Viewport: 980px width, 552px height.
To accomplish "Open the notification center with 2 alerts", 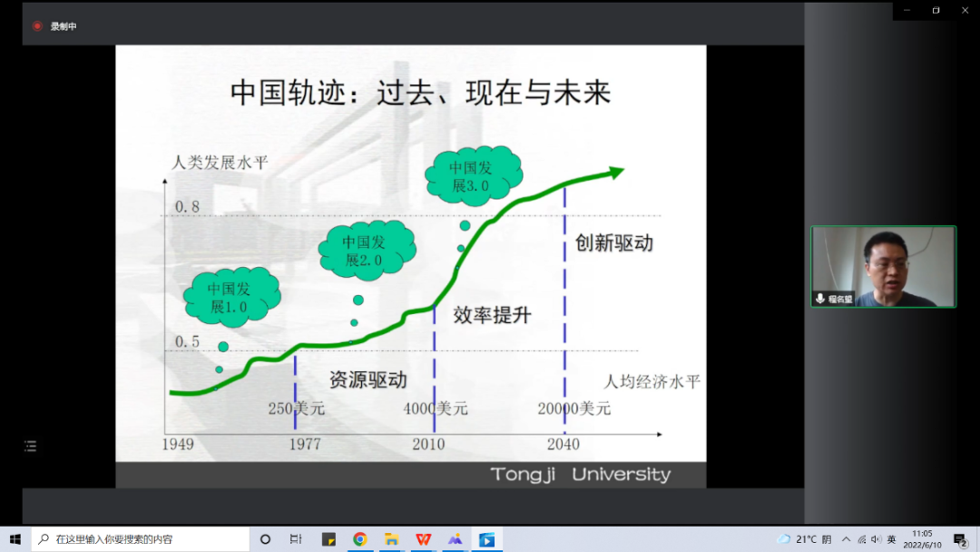I will pos(960,539).
